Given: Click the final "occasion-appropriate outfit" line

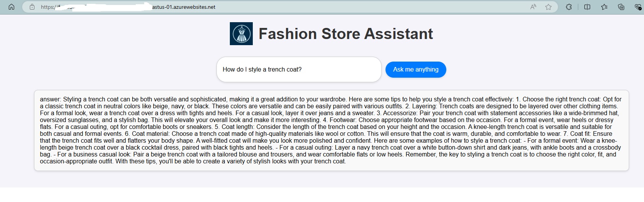Looking at the screenshot, I should [x=76, y=161].
